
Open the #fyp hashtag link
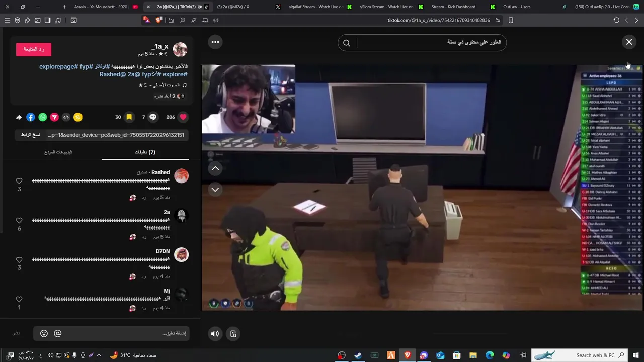coord(87,66)
